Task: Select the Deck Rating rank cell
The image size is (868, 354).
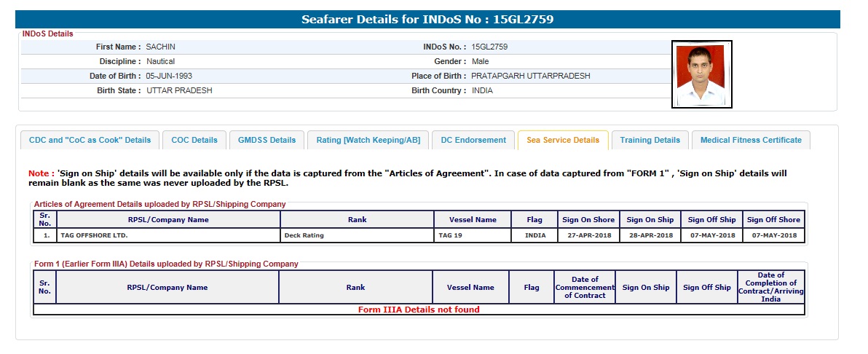Action: click(x=304, y=236)
